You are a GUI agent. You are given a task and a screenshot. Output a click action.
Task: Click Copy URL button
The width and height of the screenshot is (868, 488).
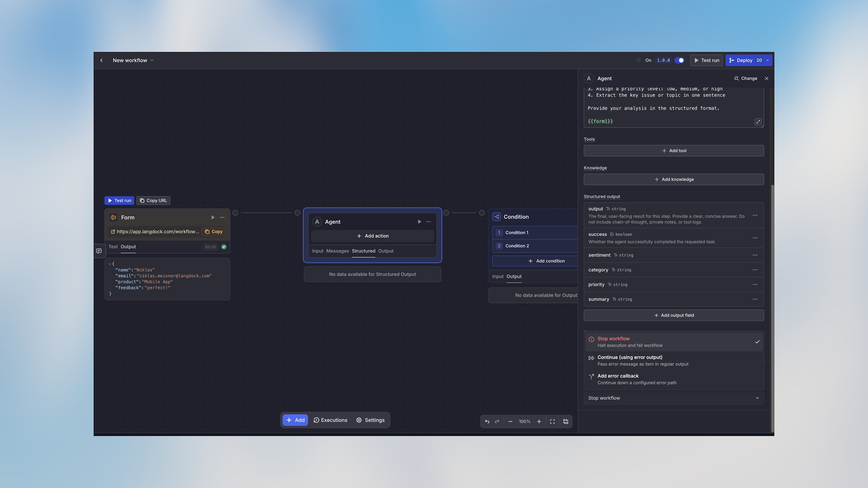click(153, 200)
